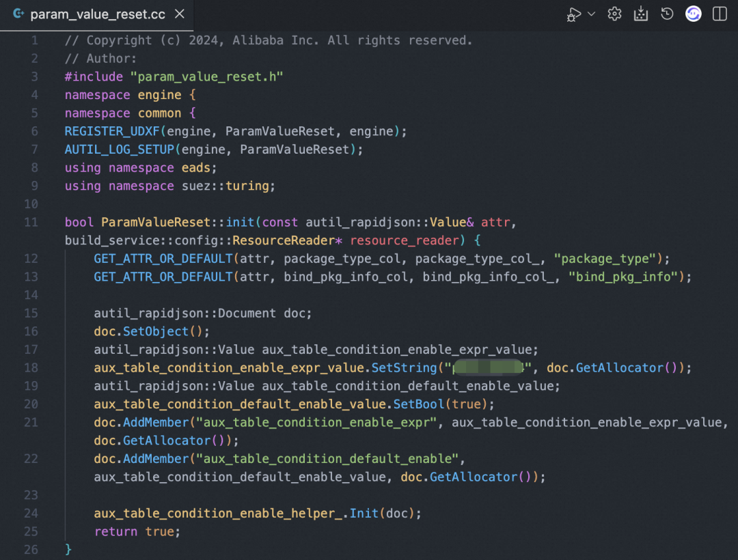
Task: Open the history clock icon
Action: [667, 14]
